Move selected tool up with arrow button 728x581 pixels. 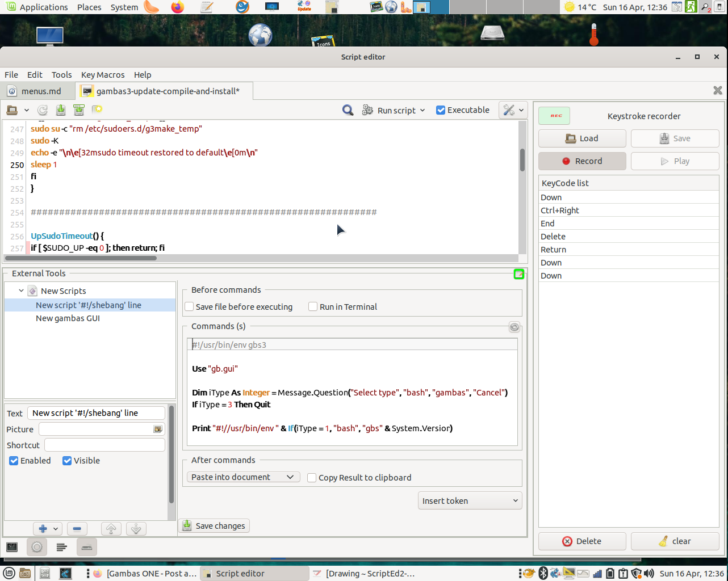[111, 529]
